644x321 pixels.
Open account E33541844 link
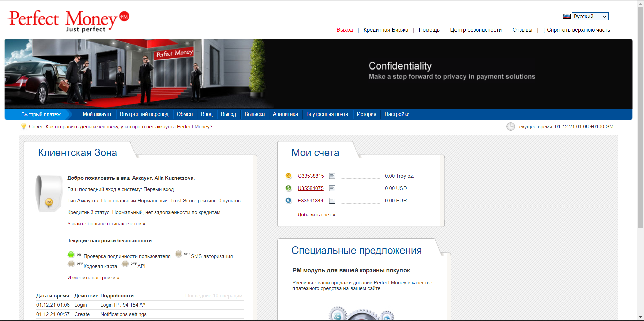pos(310,201)
